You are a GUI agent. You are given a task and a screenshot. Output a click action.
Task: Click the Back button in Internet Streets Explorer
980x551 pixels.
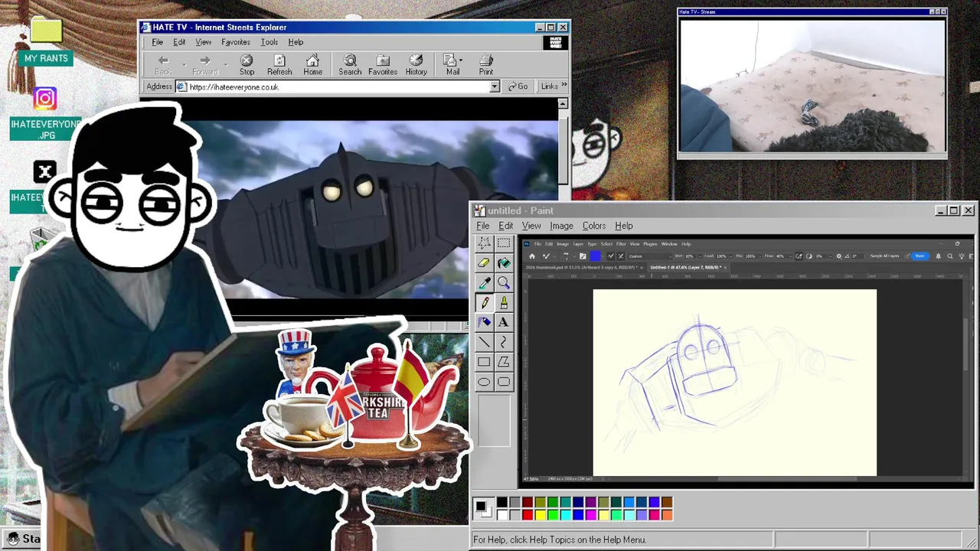pyautogui.click(x=163, y=65)
